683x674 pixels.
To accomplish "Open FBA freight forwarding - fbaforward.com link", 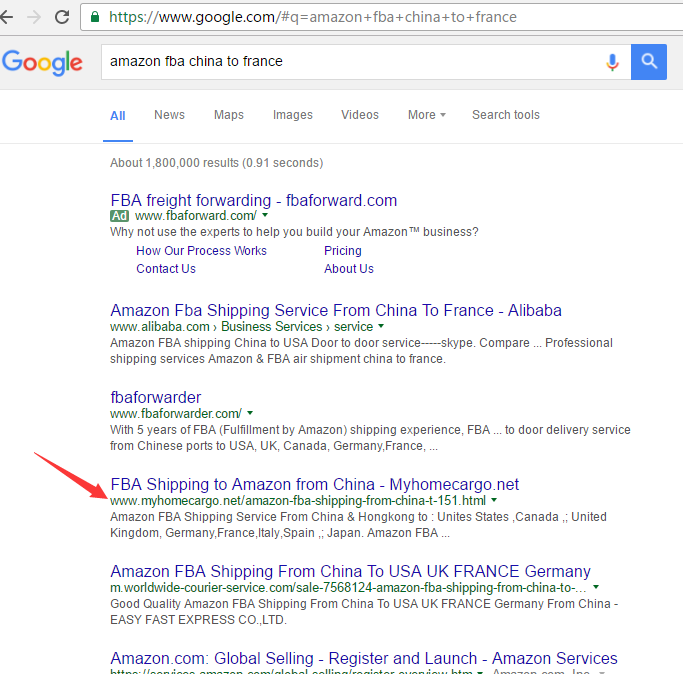I will [254, 200].
